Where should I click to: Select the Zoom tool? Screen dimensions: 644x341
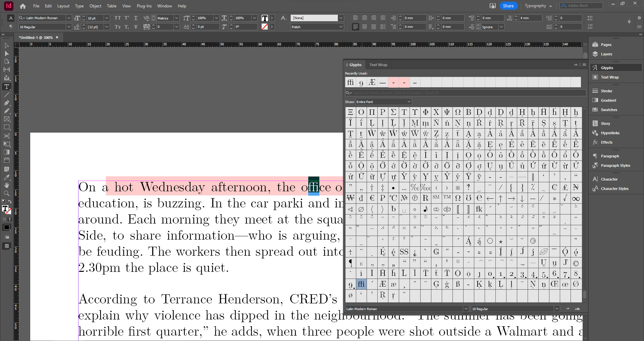(6, 193)
